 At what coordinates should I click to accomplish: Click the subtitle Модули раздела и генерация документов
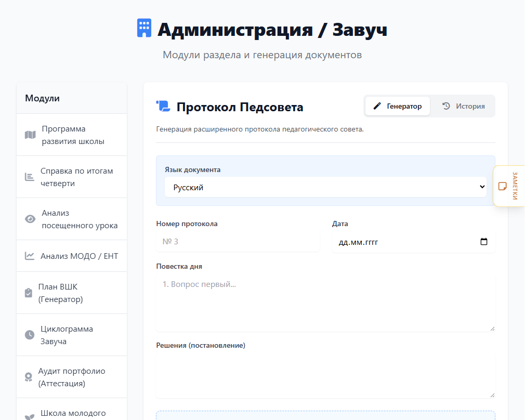(262, 55)
